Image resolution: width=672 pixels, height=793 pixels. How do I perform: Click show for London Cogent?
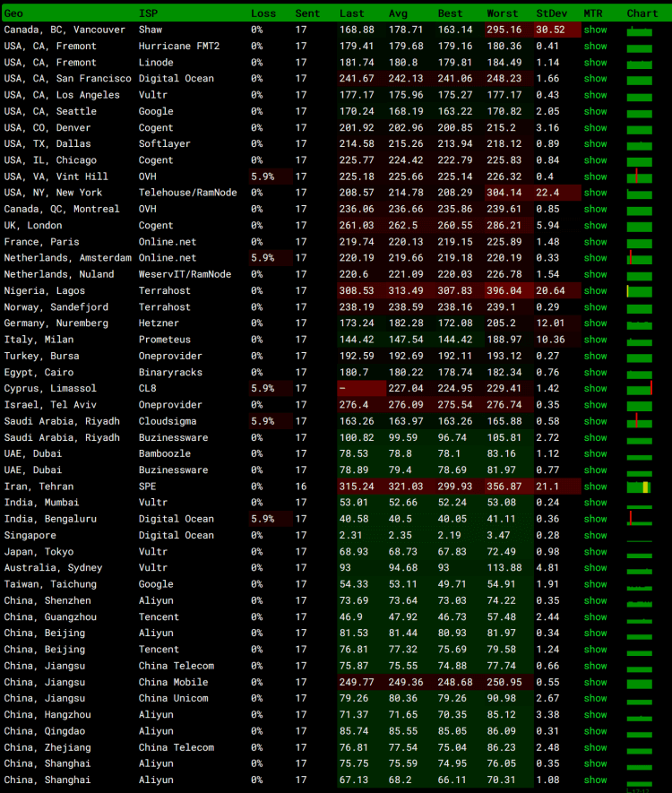595,226
